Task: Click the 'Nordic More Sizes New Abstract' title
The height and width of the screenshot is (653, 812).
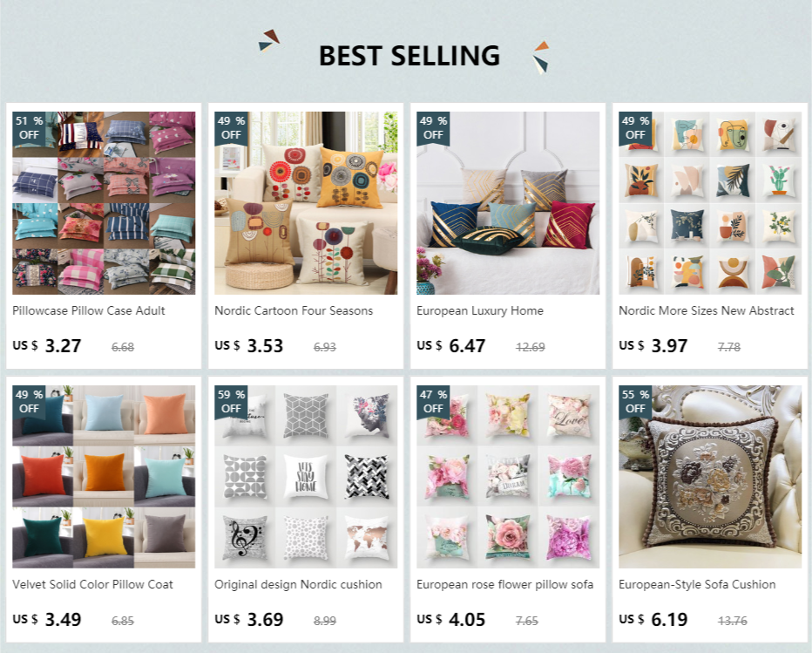Action: (x=707, y=311)
